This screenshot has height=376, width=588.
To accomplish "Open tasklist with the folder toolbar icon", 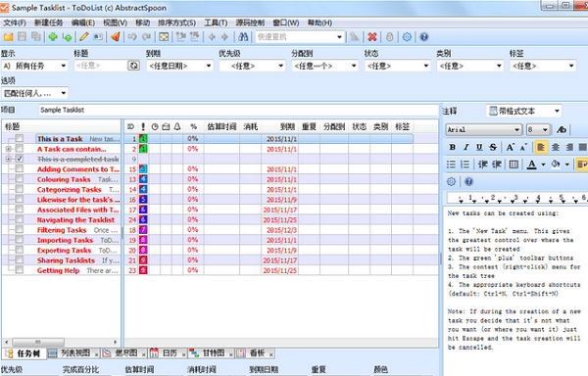I will pyautogui.click(x=8, y=36).
